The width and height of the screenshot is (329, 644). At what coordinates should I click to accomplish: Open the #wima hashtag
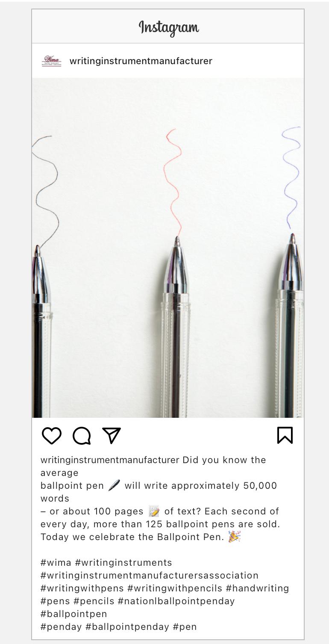56,563
